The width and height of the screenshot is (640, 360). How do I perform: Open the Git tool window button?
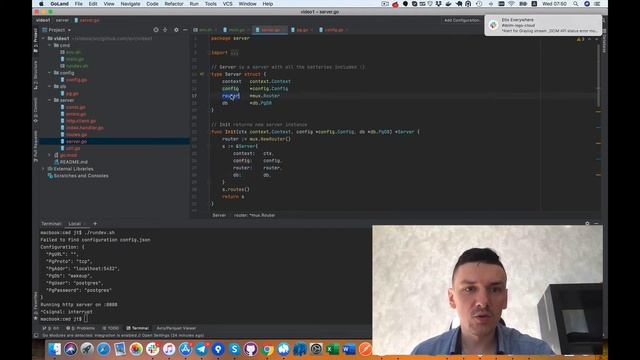[51, 328]
